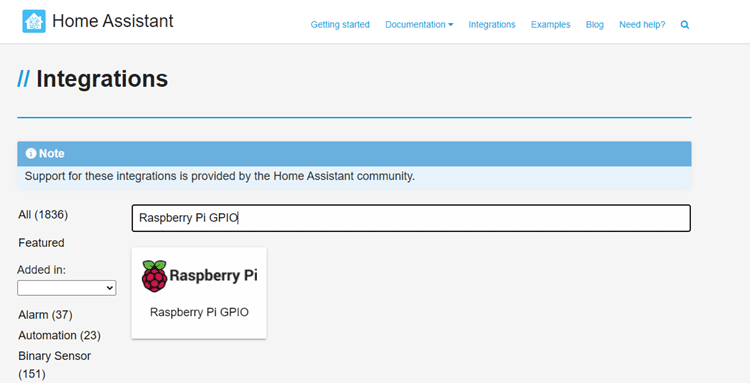
Task: Expand the Documentation dropdown menu
Action: pyautogui.click(x=419, y=25)
